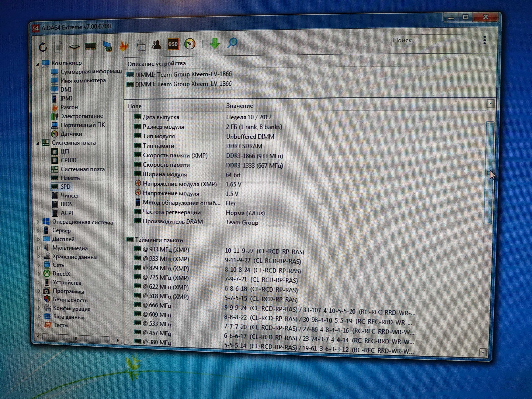The width and height of the screenshot is (532, 399).
Task: Open the Чипсет tree item
Action: tap(65, 196)
